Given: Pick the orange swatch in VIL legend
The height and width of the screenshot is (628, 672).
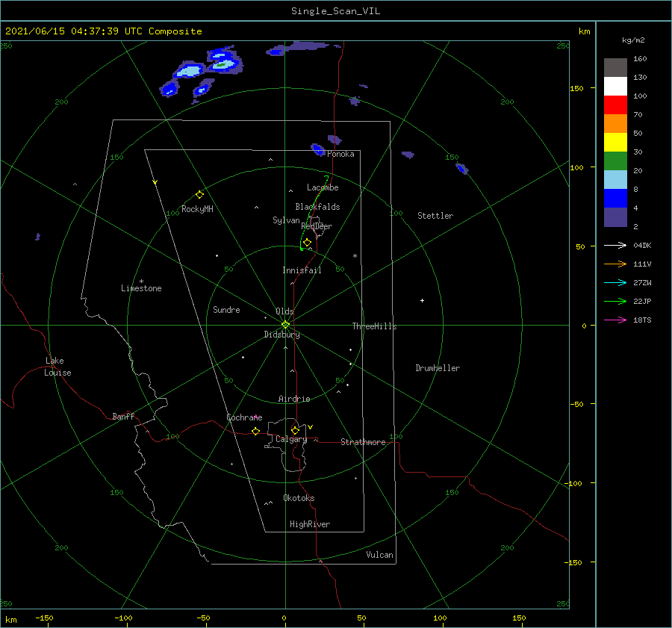Looking at the screenshot, I should (x=615, y=123).
